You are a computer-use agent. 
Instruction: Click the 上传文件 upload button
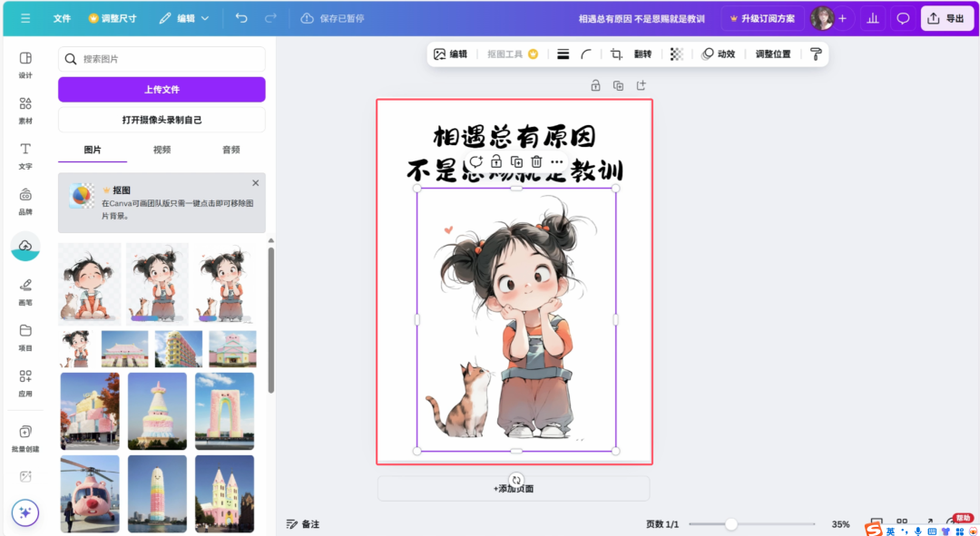[x=161, y=89]
